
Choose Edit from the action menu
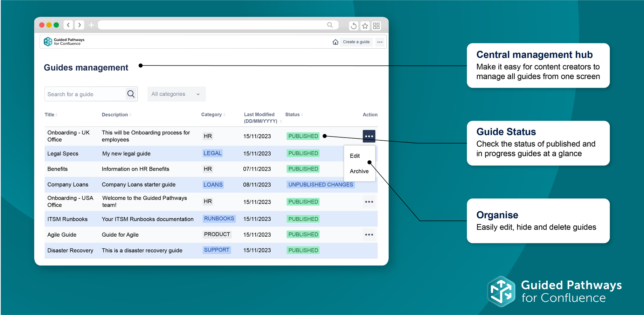pos(355,156)
